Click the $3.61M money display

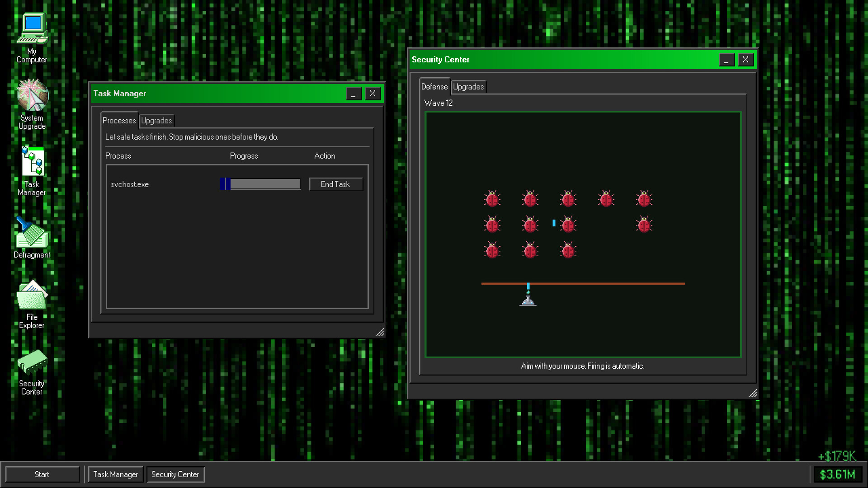(x=837, y=474)
